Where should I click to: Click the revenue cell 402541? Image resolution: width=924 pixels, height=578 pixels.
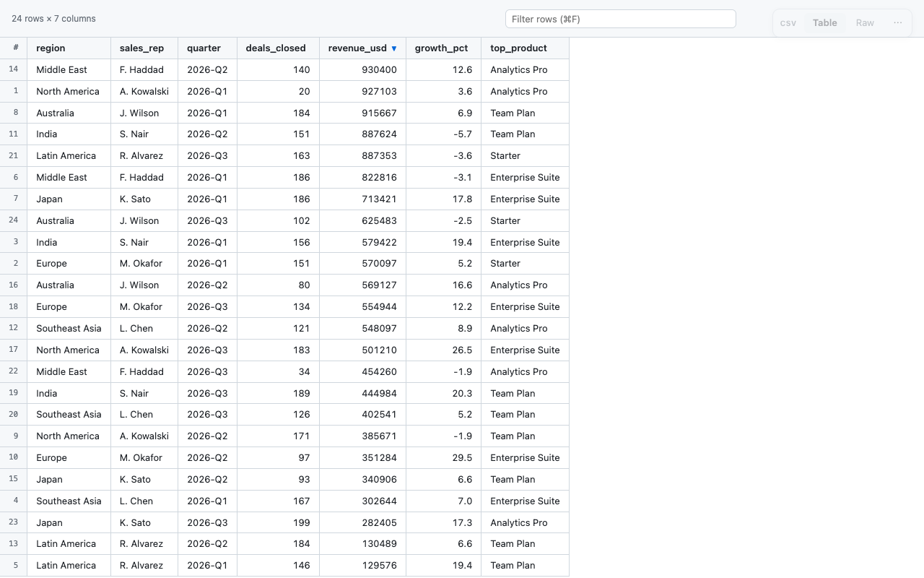(362, 415)
